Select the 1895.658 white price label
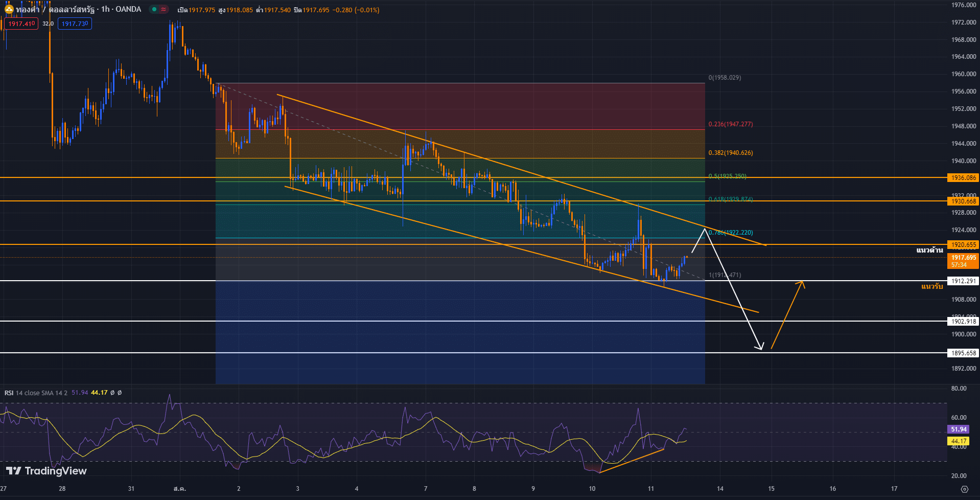The height and width of the screenshot is (500, 980). point(963,353)
